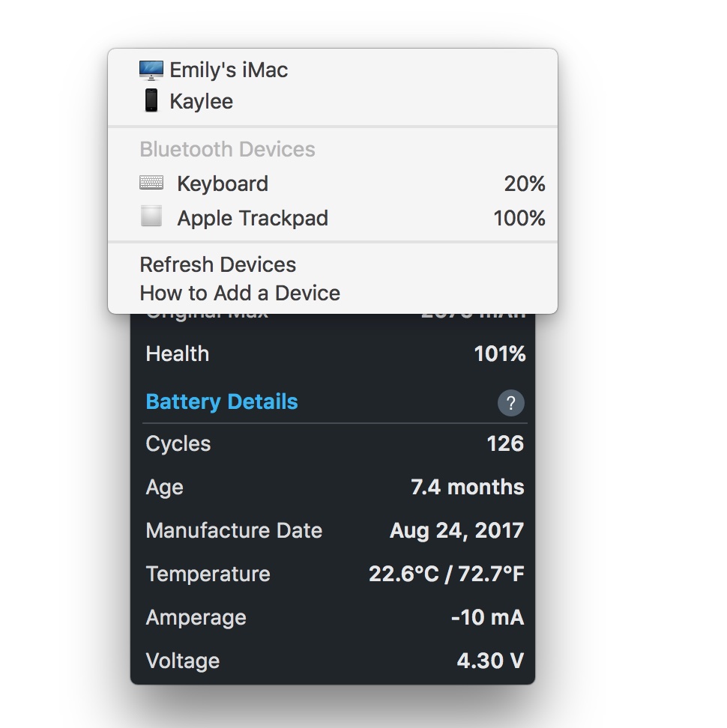Click the Manufacture Date Aug 24, 2017

point(456,530)
